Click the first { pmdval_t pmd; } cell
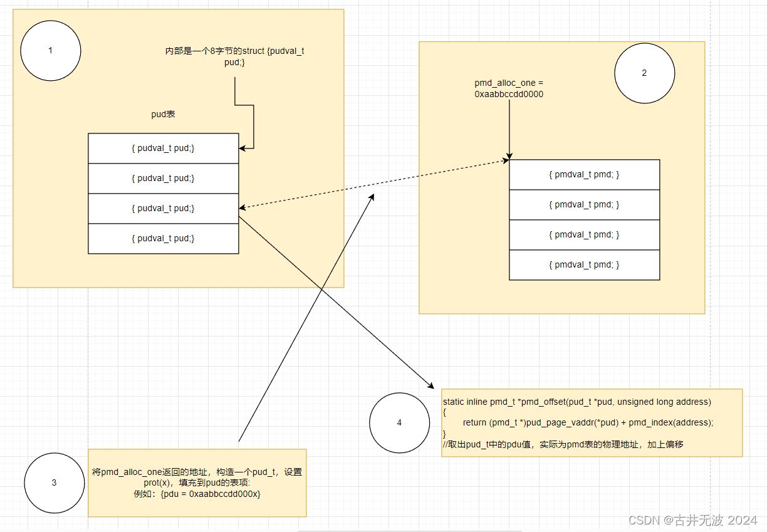Viewport: 767px width, 532px height. [x=584, y=174]
